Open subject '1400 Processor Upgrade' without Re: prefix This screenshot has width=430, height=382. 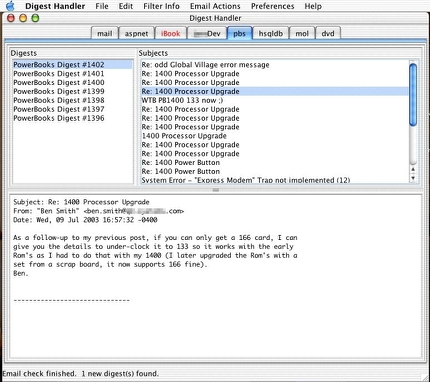tap(274, 136)
